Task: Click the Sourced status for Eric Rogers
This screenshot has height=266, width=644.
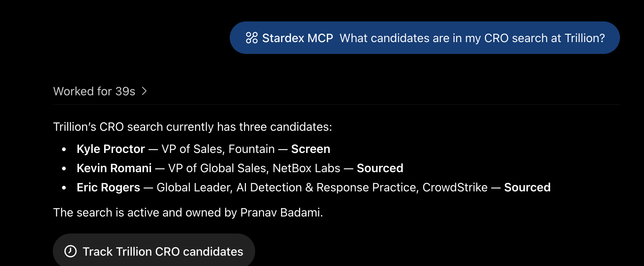Action: [x=527, y=187]
